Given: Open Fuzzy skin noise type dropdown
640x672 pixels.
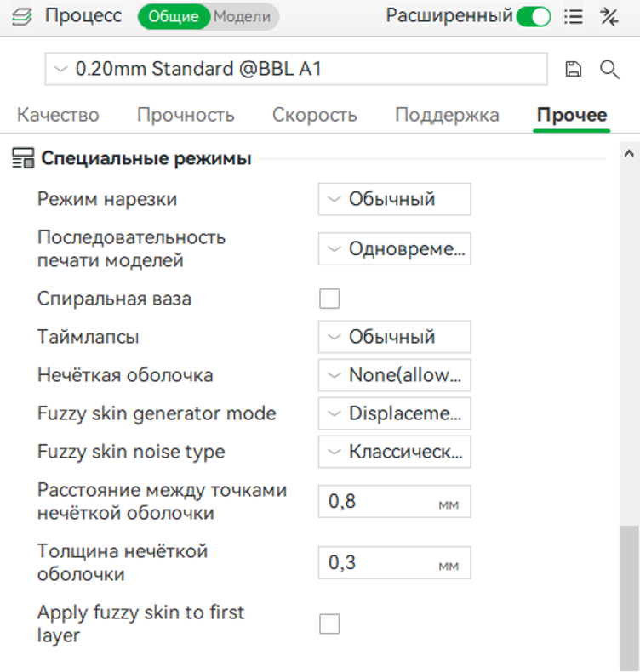Looking at the screenshot, I should pyautogui.click(x=394, y=452).
